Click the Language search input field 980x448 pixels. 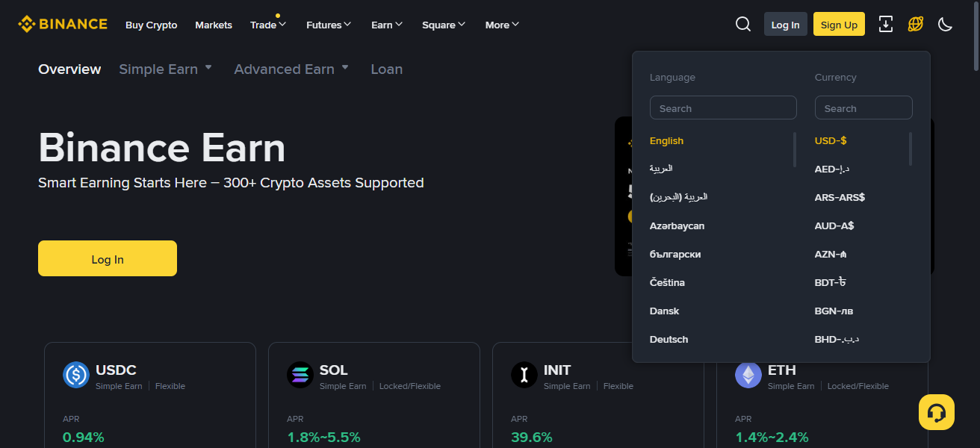tap(722, 107)
